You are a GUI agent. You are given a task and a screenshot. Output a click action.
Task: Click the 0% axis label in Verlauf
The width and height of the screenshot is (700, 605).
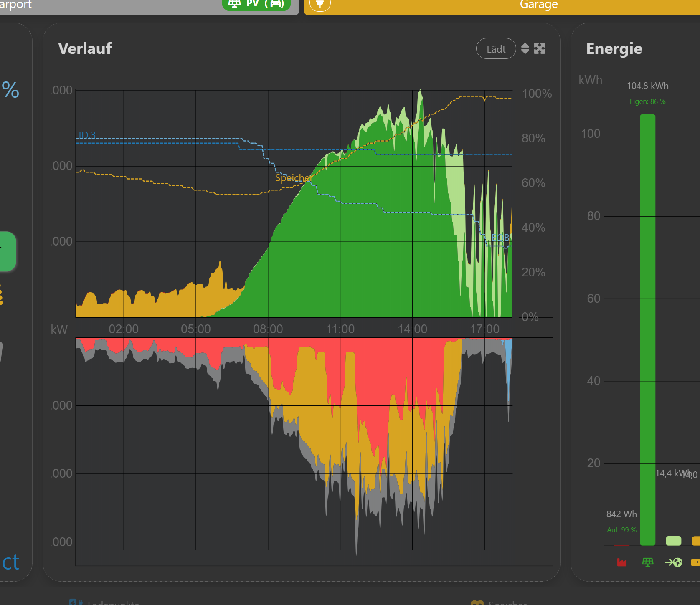(530, 317)
